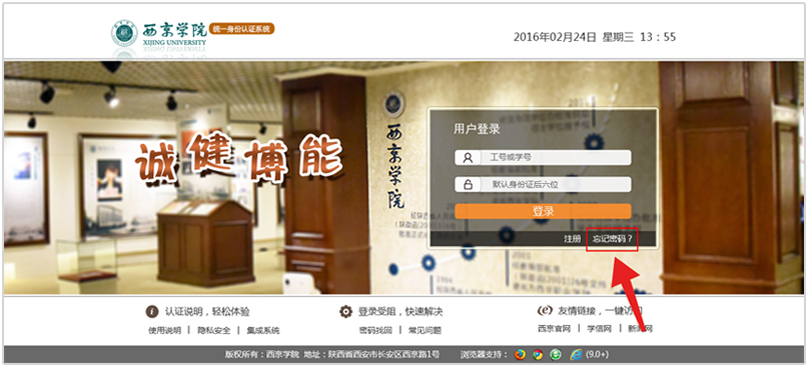Click the 工号或学号 username input field
This screenshot has width=807, height=365.
tap(543, 158)
